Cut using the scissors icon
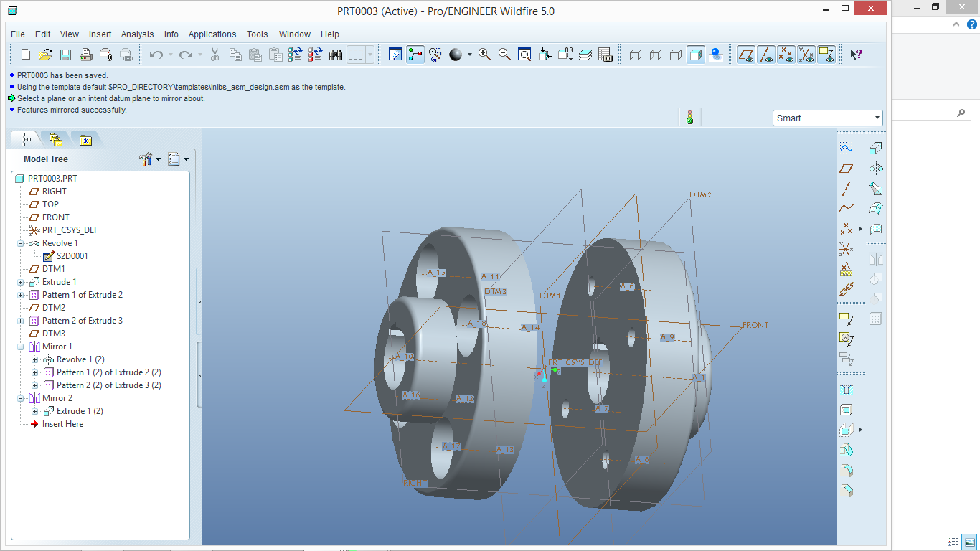The image size is (980, 551). [215, 55]
